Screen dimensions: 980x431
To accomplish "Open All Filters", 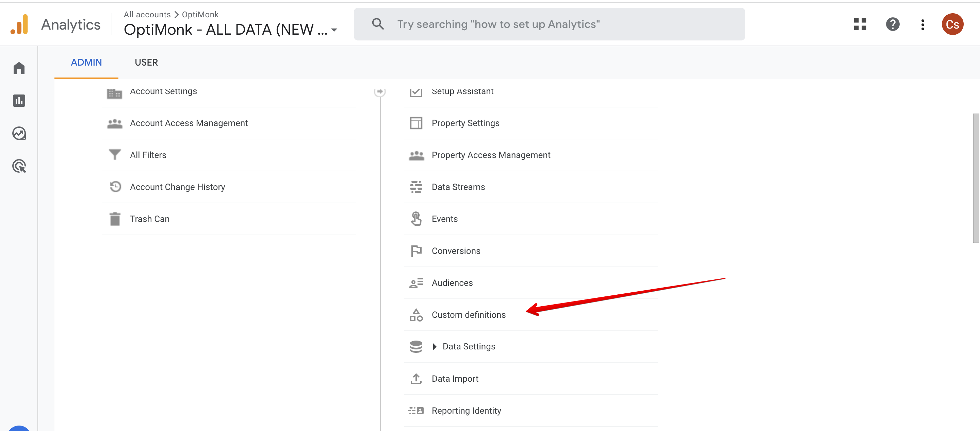I will pos(148,155).
